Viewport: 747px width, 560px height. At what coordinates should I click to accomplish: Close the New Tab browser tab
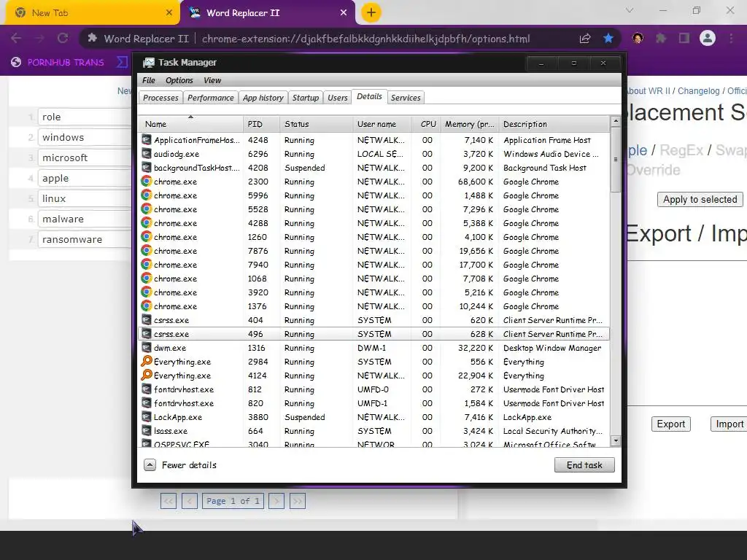pos(169,13)
